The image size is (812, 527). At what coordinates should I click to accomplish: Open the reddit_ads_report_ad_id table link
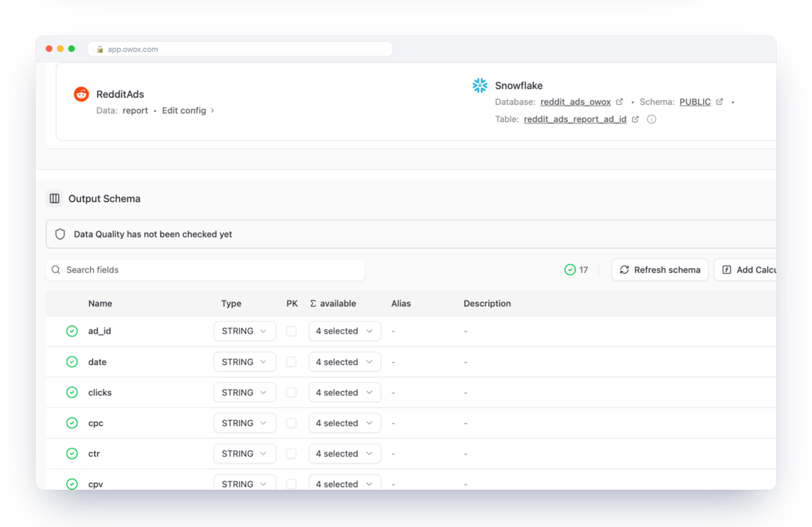coord(575,119)
